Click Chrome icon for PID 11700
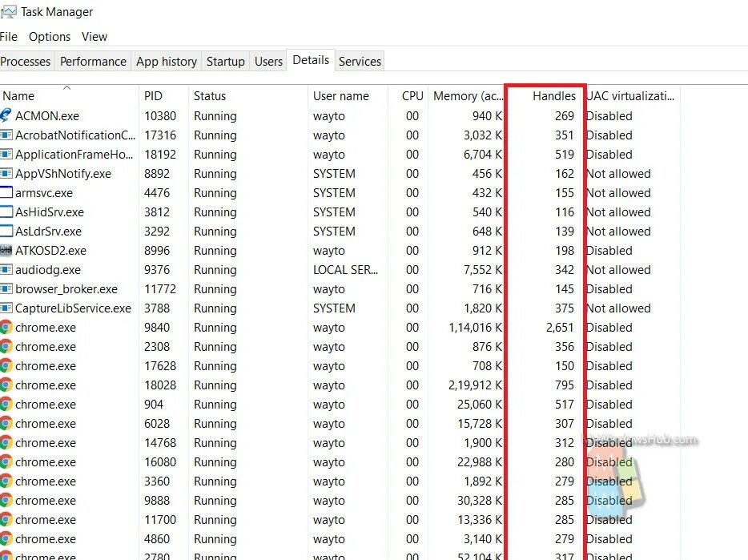748x560 pixels. [6, 519]
